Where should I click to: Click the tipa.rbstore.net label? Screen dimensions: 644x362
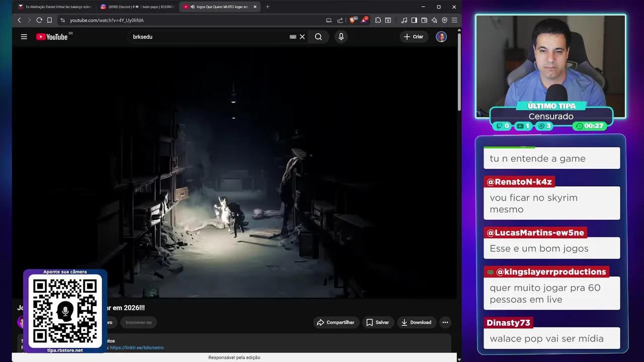click(x=65, y=350)
